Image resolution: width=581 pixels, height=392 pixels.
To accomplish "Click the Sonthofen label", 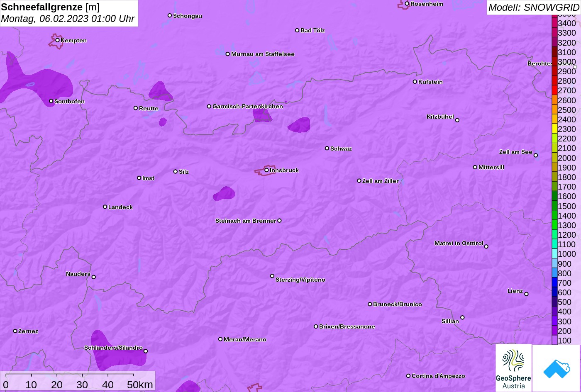I will 70,101.
